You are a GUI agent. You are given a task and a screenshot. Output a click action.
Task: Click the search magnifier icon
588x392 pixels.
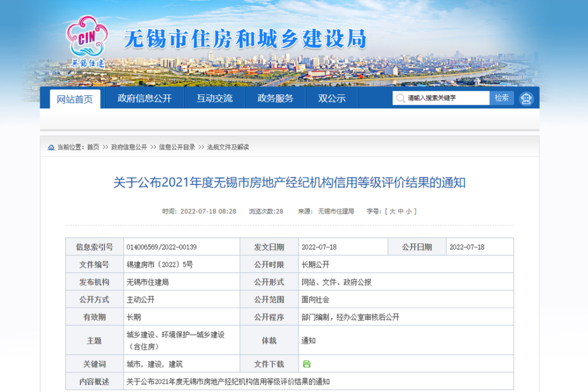400,98
